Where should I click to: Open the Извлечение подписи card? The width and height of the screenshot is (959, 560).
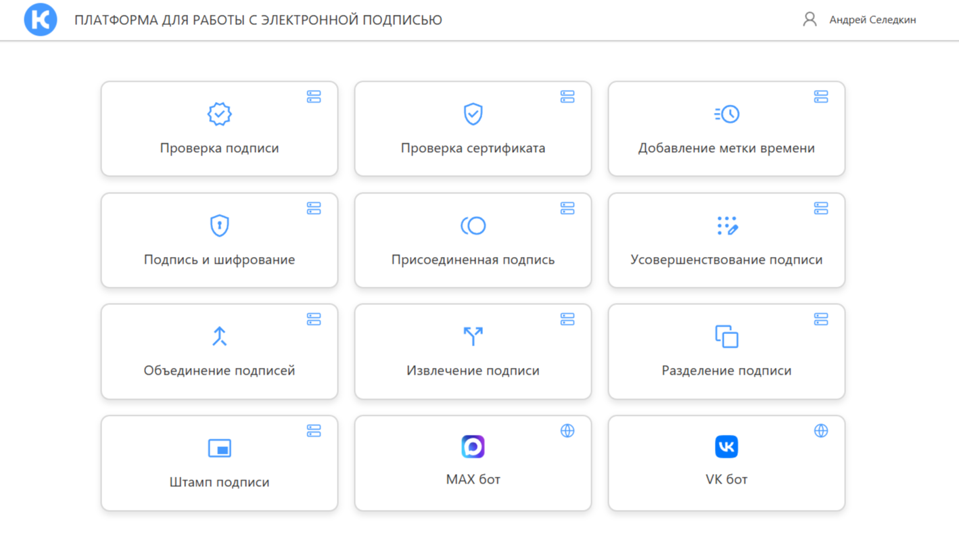point(473,351)
